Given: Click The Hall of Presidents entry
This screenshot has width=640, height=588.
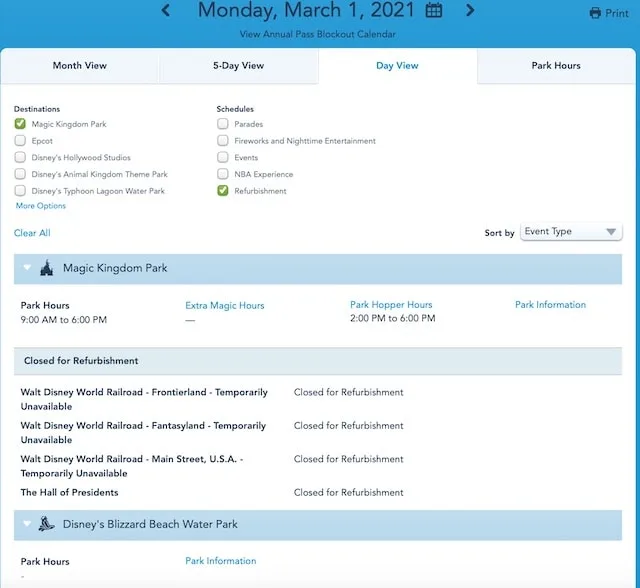Looking at the screenshot, I should 69,493.
